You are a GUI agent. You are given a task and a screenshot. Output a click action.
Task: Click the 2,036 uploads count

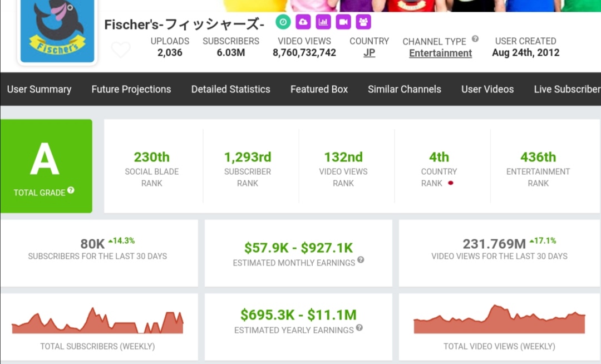[x=170, y=52]
